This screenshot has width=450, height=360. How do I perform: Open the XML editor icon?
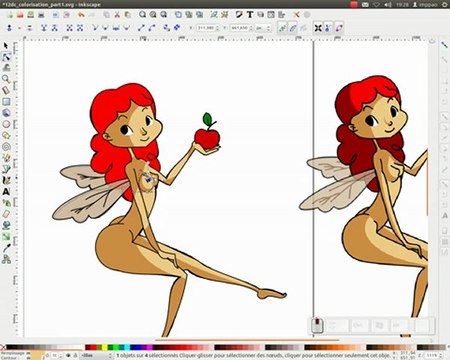[271, 15]
